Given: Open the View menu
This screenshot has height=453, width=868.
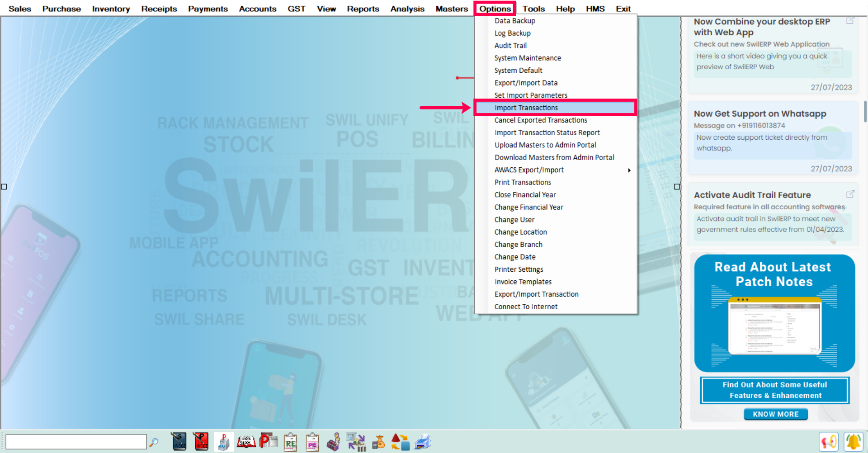Looking at the screenshot, I should (326, 9).
